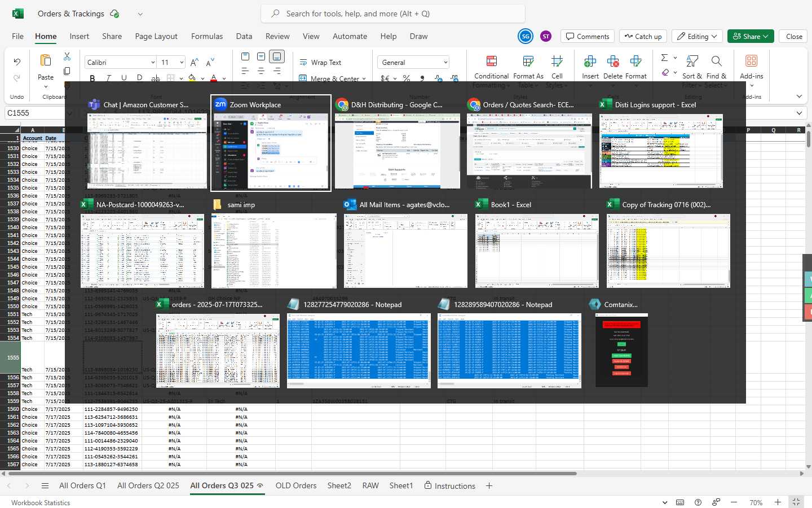The image size is (812, 508).
Task: Click the Format As Table icon
Action: (x=528, y=61)
